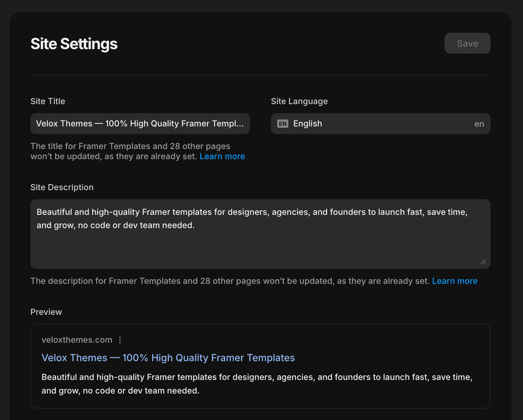
Task: Select the blue Velox Themes preview title
Action: pyautogui.click(x=168, y=358)
